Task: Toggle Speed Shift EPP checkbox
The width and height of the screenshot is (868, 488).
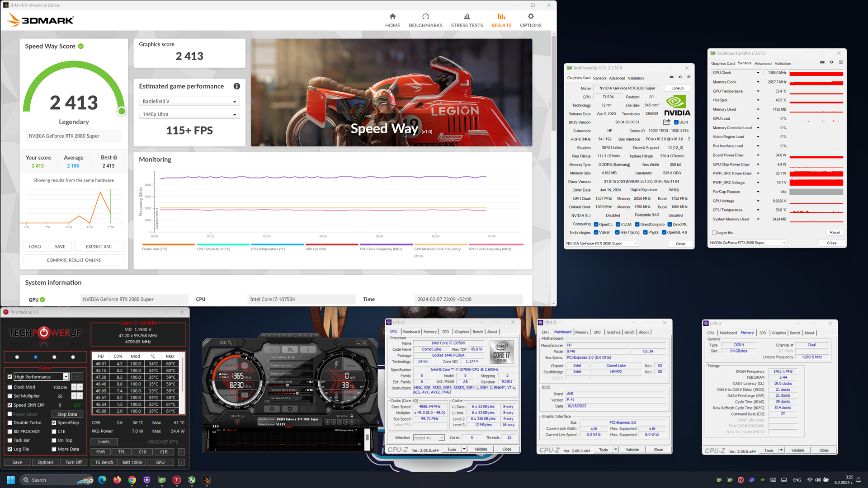Action: tap(10, 405)
